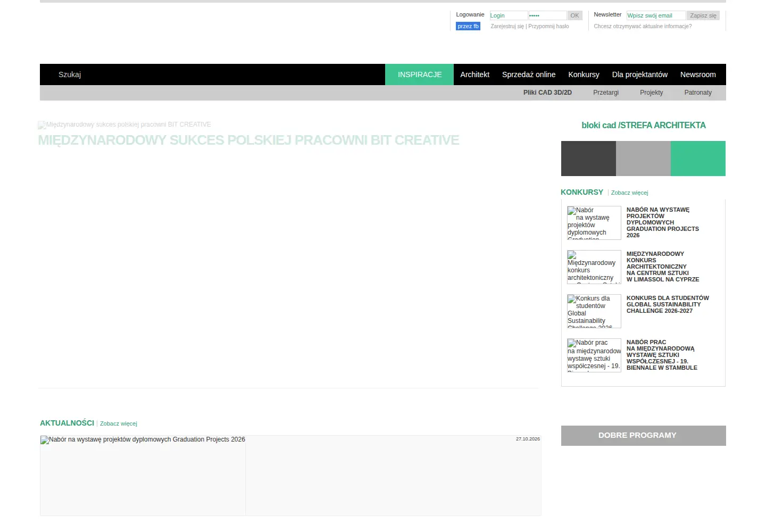Open Międzynarodowy konkurs architektoniczny Limassol title
This screenshot has width=766, height=532.
663,267
